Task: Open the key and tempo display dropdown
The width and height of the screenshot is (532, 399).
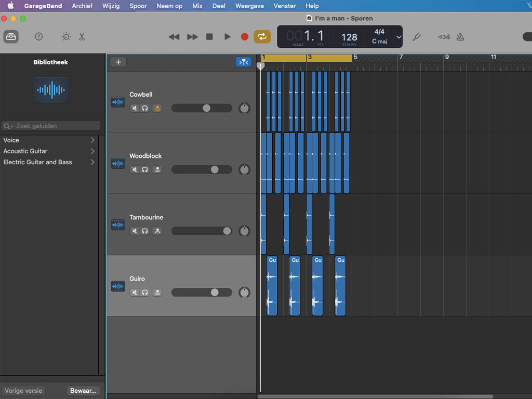Action: coord(398,37)
